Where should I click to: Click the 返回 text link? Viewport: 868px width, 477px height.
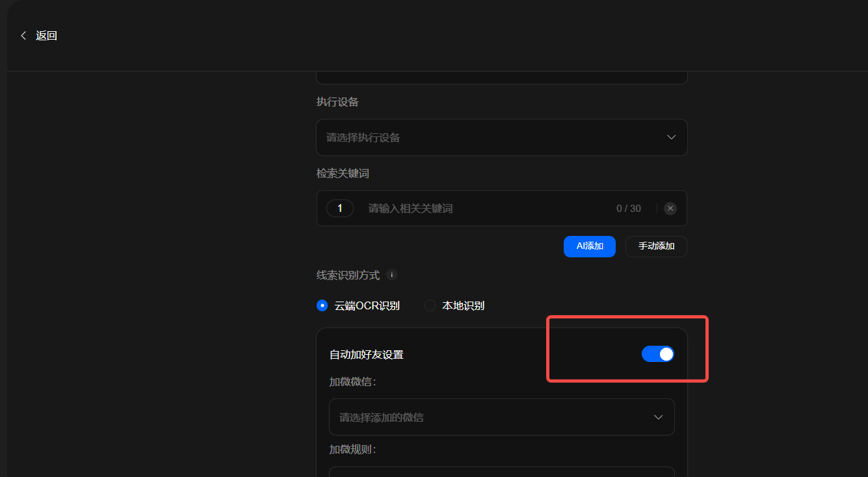[x=46, y=36]
